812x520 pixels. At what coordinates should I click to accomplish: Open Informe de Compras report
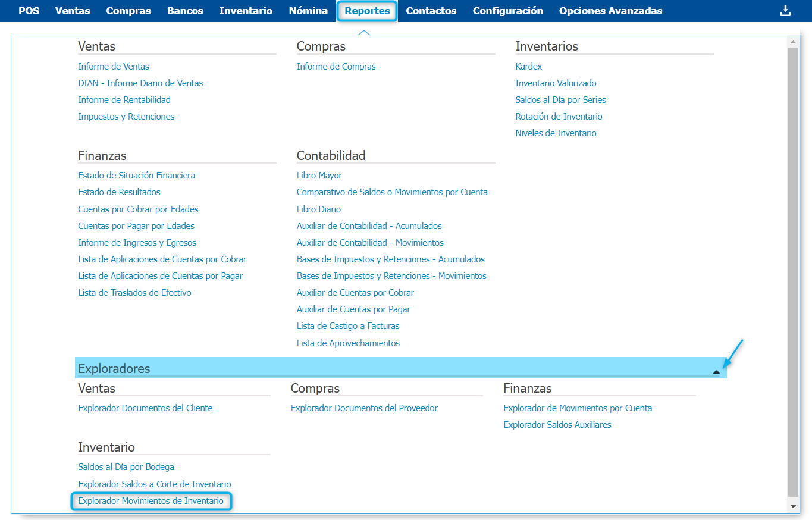[336, 67]
